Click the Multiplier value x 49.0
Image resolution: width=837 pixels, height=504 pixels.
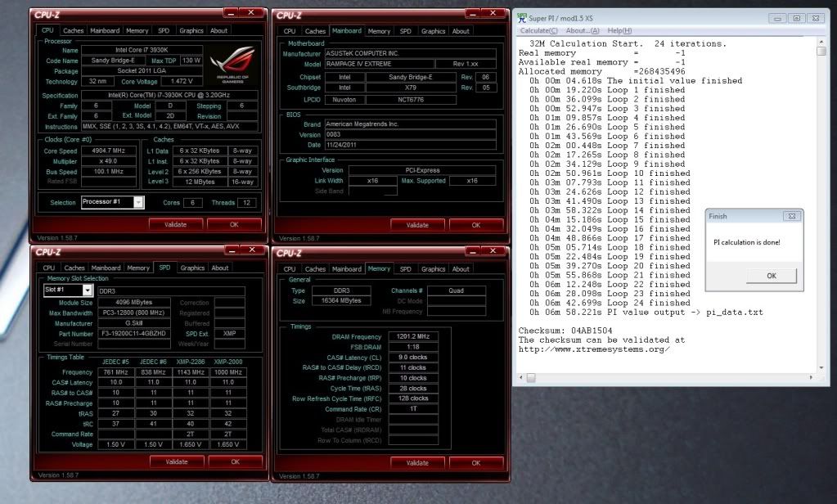(x=108, y=161)
